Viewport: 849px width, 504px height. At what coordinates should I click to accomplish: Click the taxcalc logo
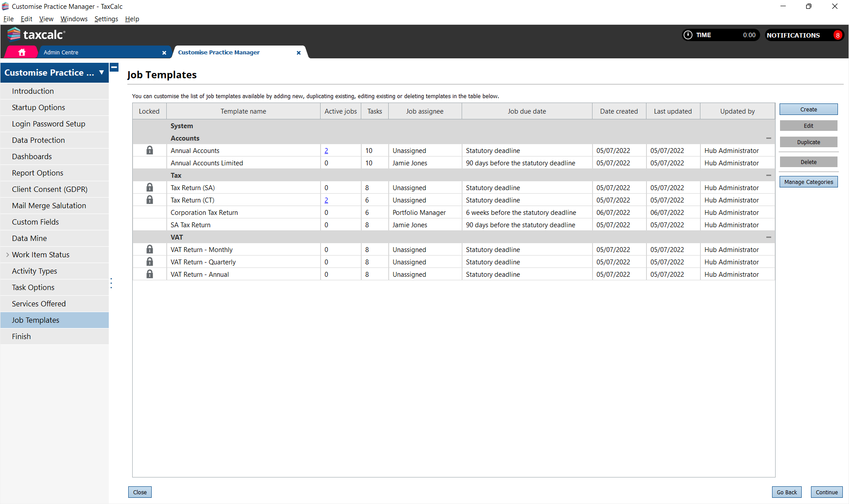[36, 34]
